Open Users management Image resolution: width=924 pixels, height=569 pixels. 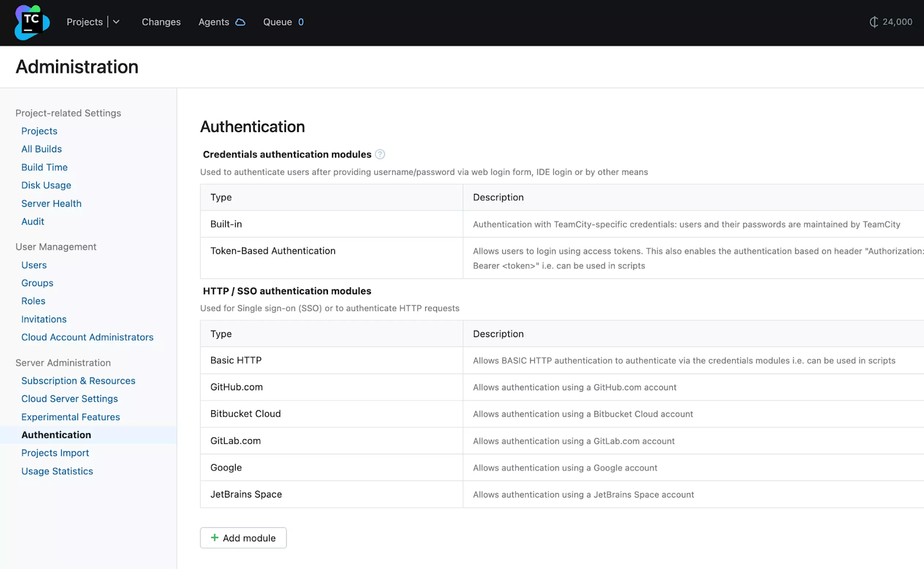click(34, 265)
